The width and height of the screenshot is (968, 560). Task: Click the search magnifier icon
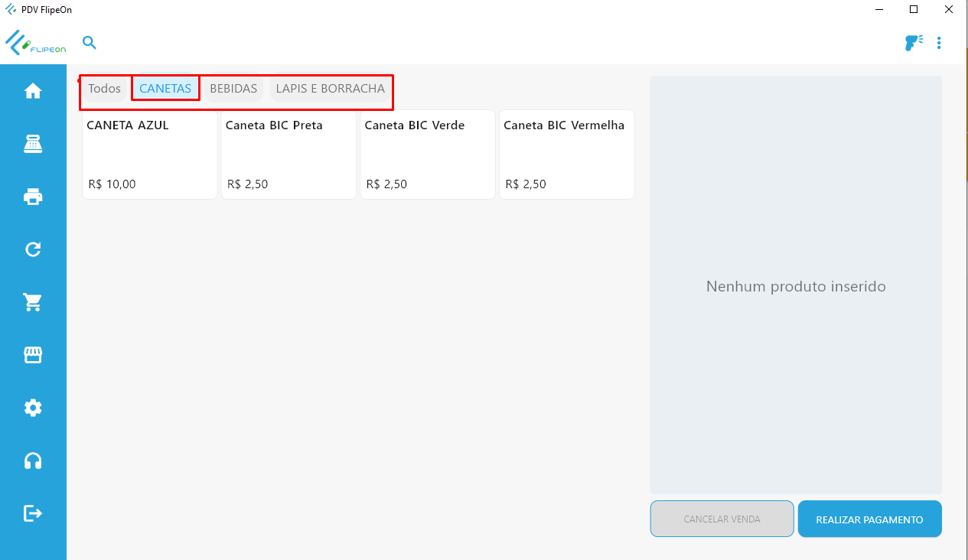[x=90, y=43]
